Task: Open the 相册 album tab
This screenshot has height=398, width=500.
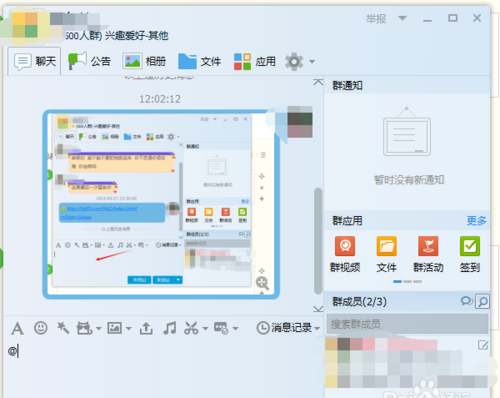Action: pyautogui.click(x=144, y=61)
